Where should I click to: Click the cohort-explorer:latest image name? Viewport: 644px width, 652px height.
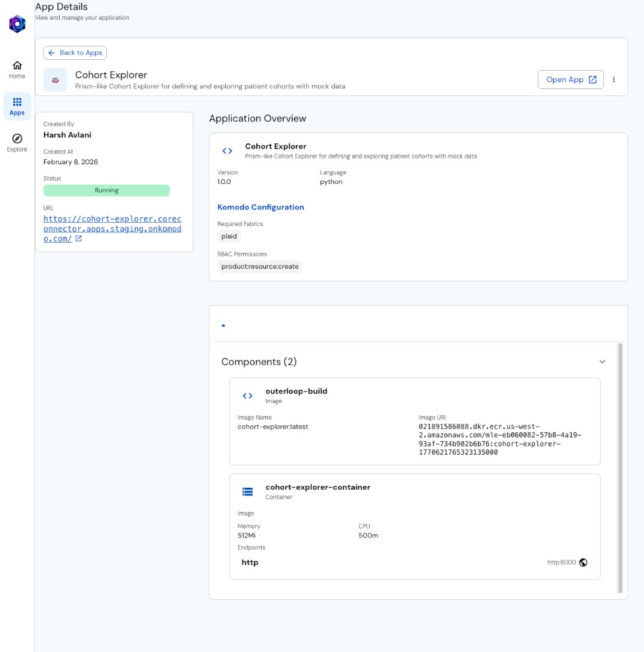(x=273, y=427)
